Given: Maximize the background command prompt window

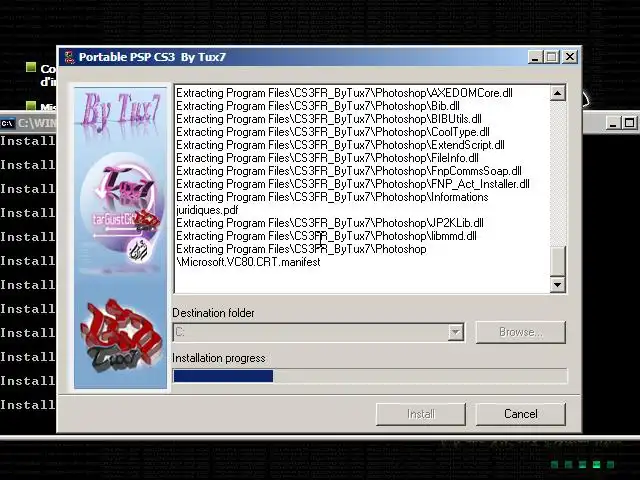Looking at the screenshot, I should point(629,123).
